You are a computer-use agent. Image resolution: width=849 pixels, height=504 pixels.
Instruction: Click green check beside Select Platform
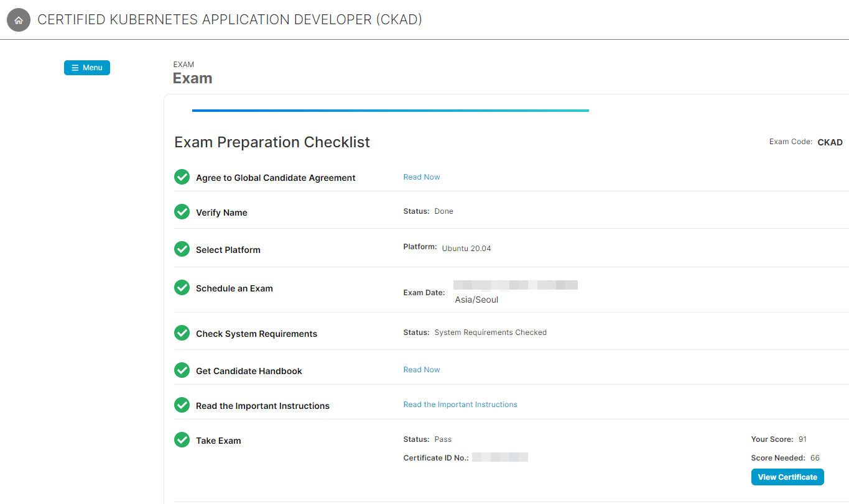tap(182, 249)
